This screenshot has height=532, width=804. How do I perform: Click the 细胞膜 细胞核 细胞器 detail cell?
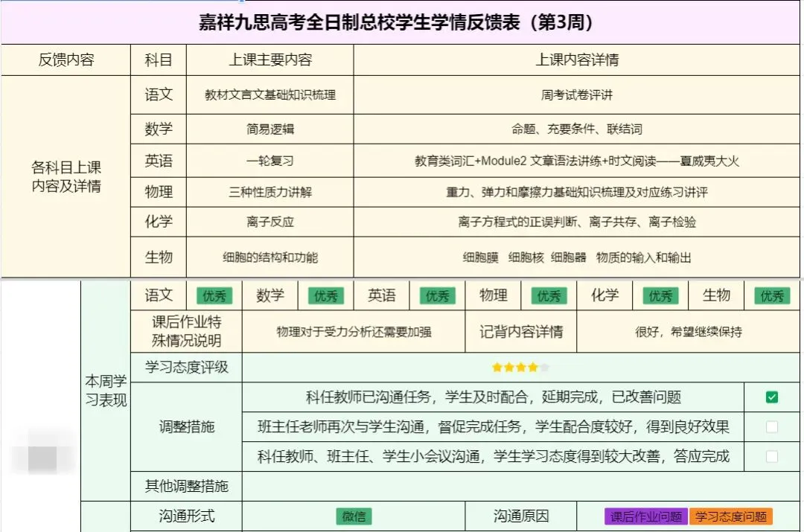[x=577, y=257]
